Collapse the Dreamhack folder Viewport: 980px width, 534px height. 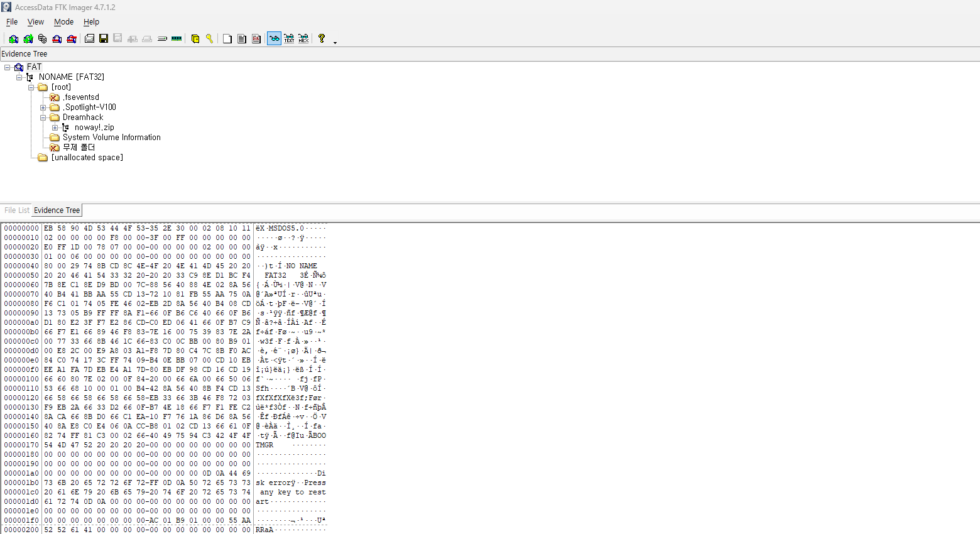click(43, 117)
